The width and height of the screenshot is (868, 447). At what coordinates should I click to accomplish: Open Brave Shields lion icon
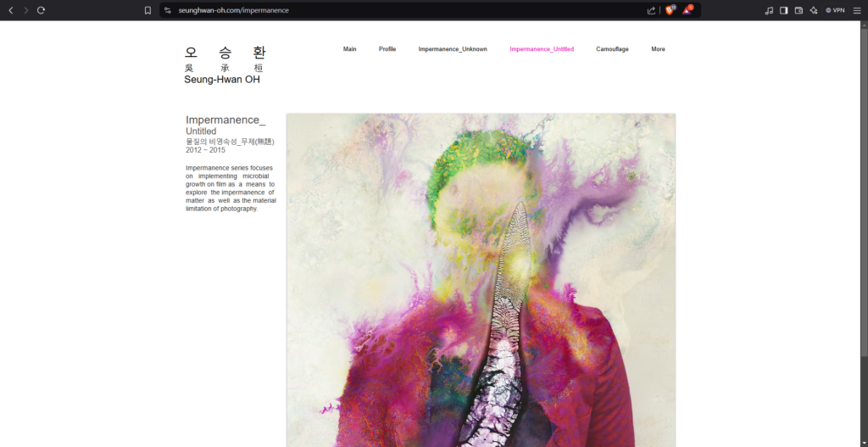click(669, 10)
